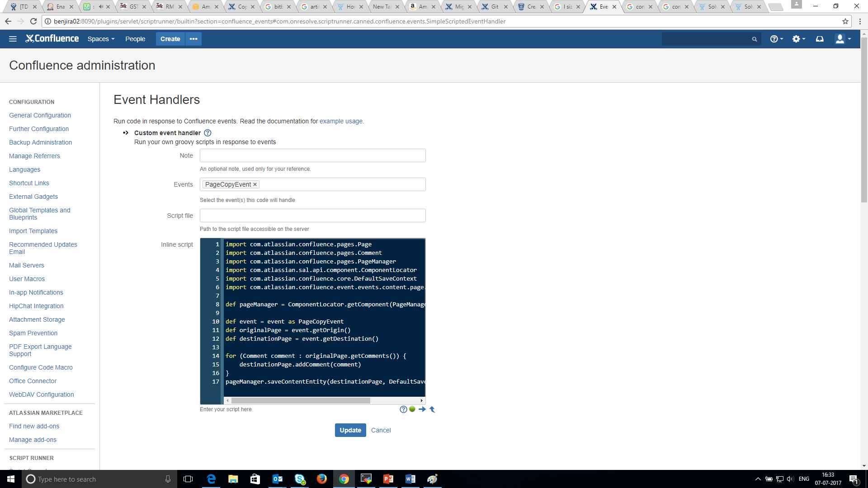Viewport: 868px width, 488px height.
Task: Open the header help dropdown menu
Action: (x=776, y=39)
